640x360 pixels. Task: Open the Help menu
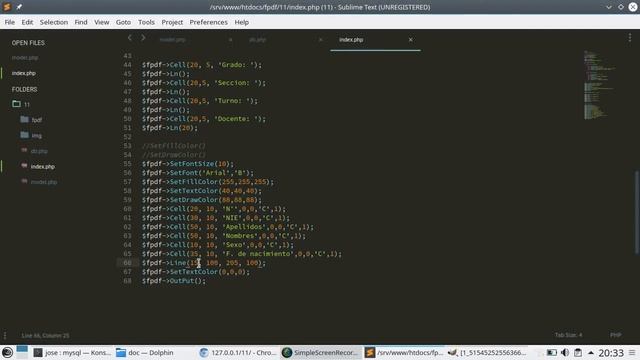(x=242, y=22)
